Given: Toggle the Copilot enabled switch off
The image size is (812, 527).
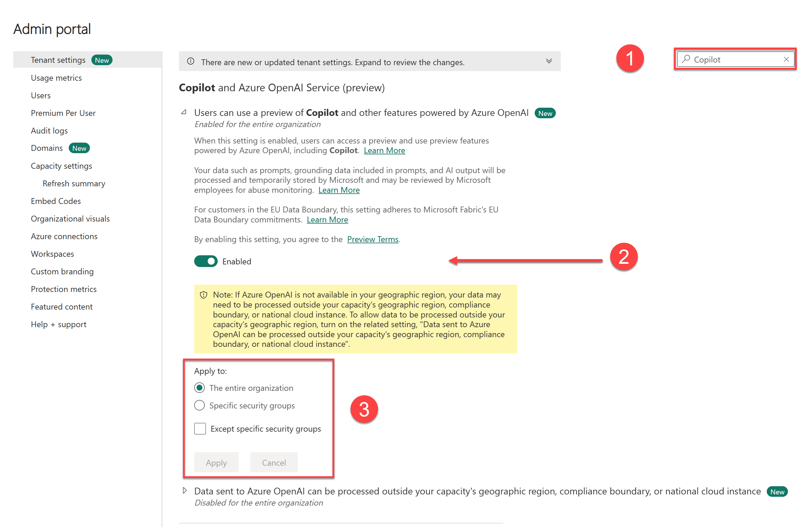Looking at the screenshot, I should tap(206, 261).
